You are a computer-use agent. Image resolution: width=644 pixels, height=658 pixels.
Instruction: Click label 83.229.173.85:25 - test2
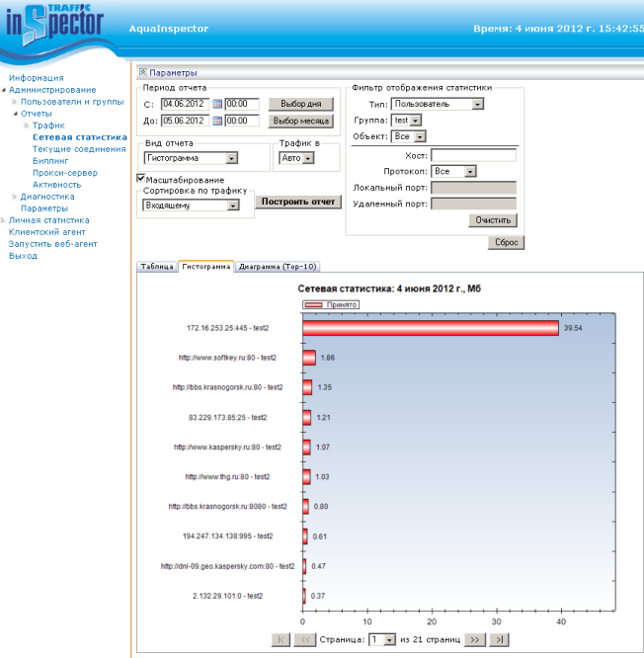tap(228, 417)
